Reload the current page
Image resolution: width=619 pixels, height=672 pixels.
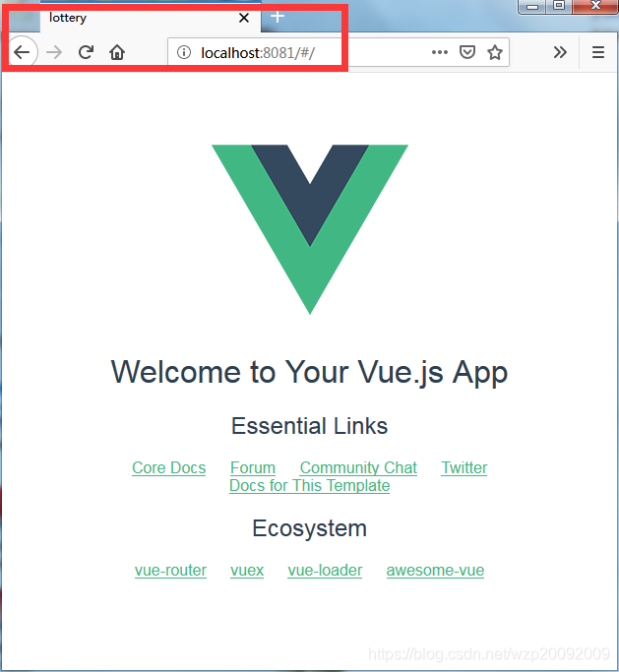click(86, 52)
